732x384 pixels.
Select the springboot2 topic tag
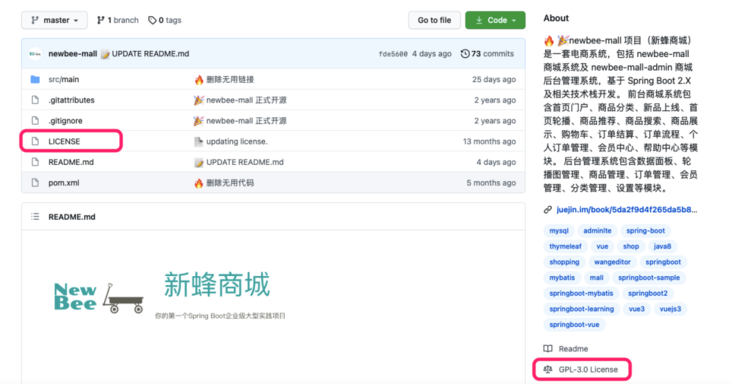coord(648,293)
